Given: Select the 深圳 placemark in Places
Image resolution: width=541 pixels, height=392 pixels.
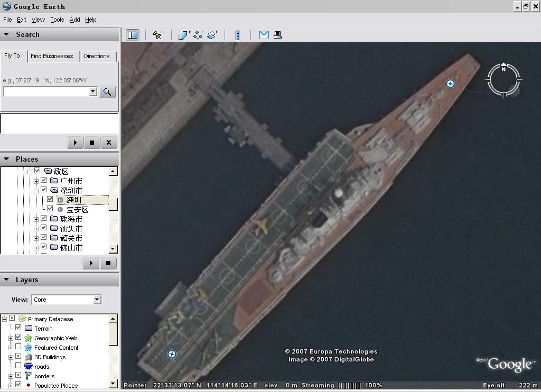Looking at the screenshot, I should [x=74, y=200].
